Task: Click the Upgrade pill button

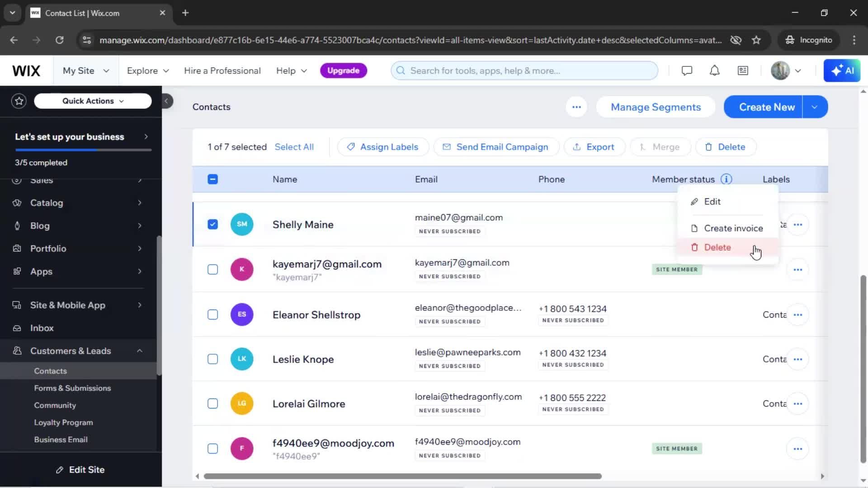Action: [343, 70]
